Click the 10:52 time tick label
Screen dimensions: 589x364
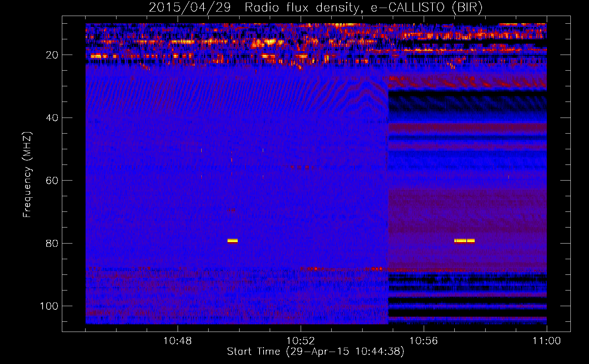click(300, 341)
